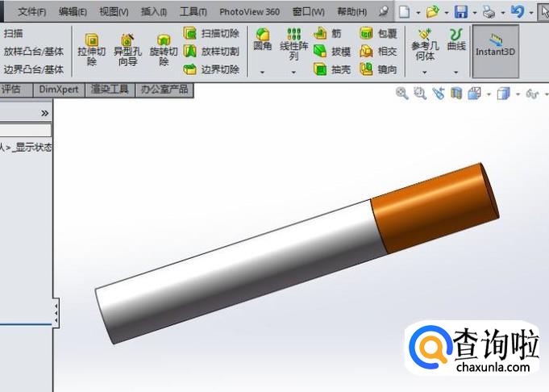This screenshot has height=392, width=549.
Task: Expand the 参考几何体 dropdown arrow
Action: [425, 73]
